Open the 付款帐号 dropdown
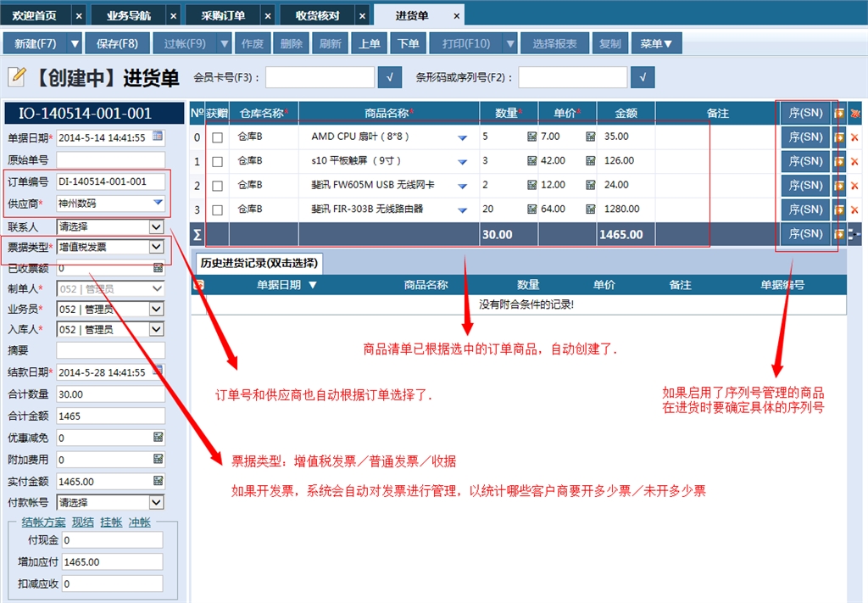868x603 pixels. point(155,501)
